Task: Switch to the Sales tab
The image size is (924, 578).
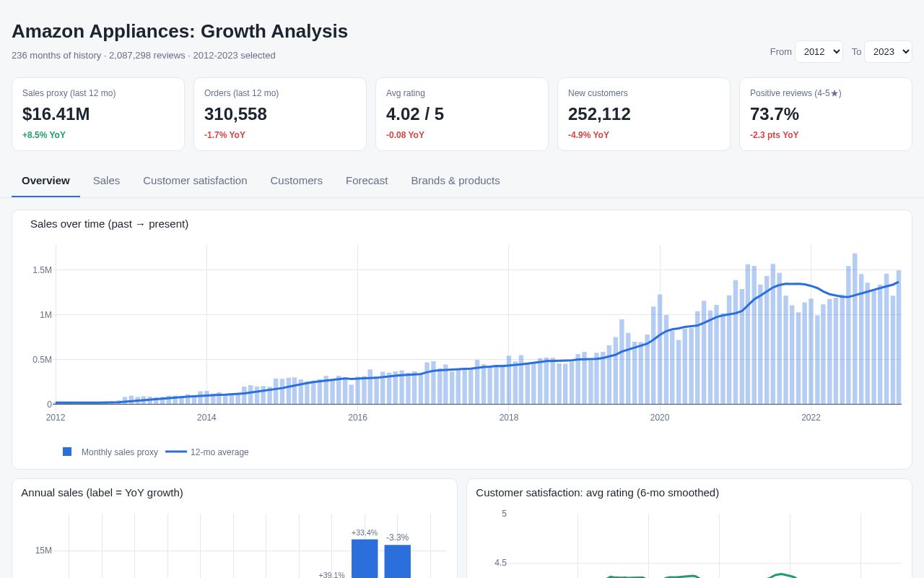Action: tap(106, 181)
